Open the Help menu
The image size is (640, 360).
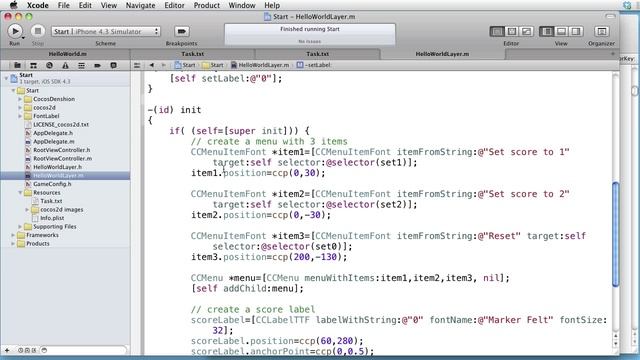pyautogui.click(x=272, y=5)
